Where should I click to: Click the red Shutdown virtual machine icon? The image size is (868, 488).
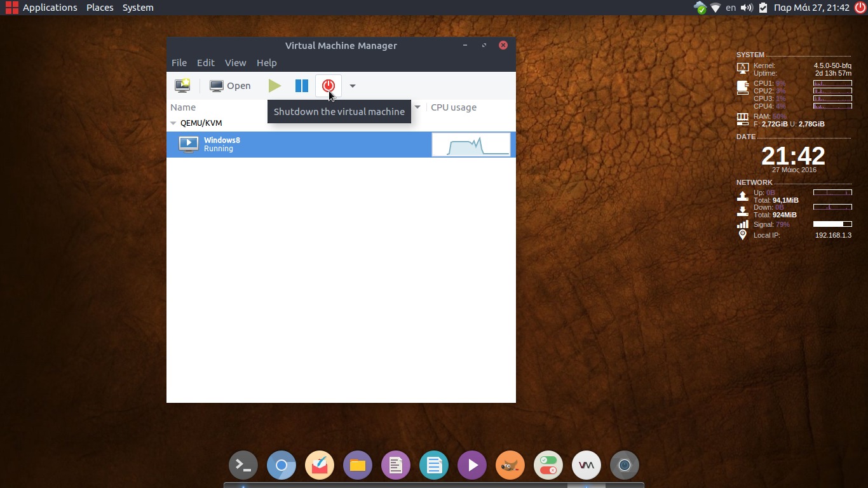click(x=329, y=86)
